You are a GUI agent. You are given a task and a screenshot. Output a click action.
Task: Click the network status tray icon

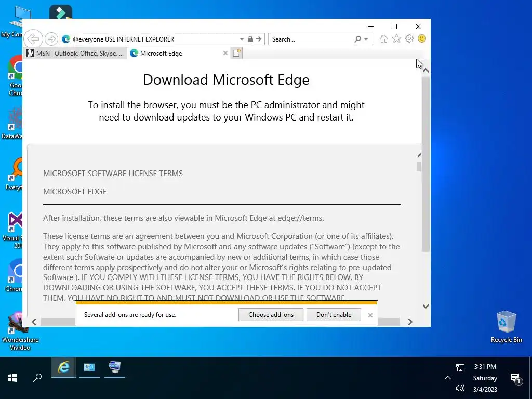(460, 367)
